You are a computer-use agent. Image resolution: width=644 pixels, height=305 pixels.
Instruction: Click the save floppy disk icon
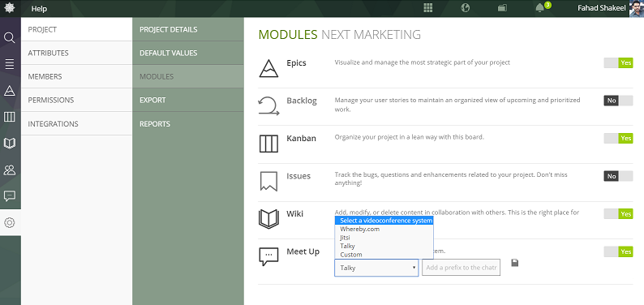pos(514,263)
